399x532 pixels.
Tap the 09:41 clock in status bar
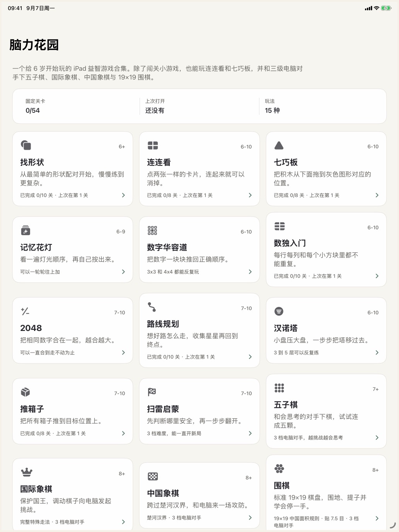pos(15,8)
